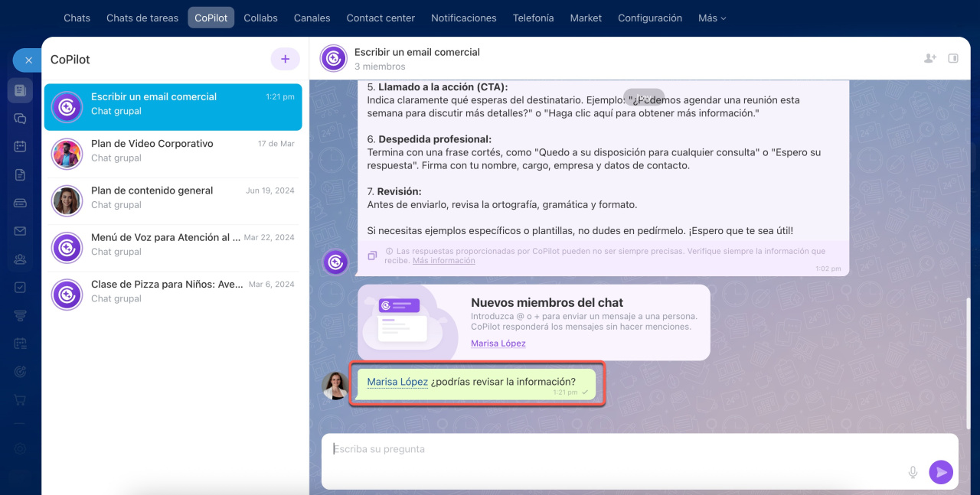
Task: Click the CRM funnel icon in left sidebar
Action: pos(20,316)
